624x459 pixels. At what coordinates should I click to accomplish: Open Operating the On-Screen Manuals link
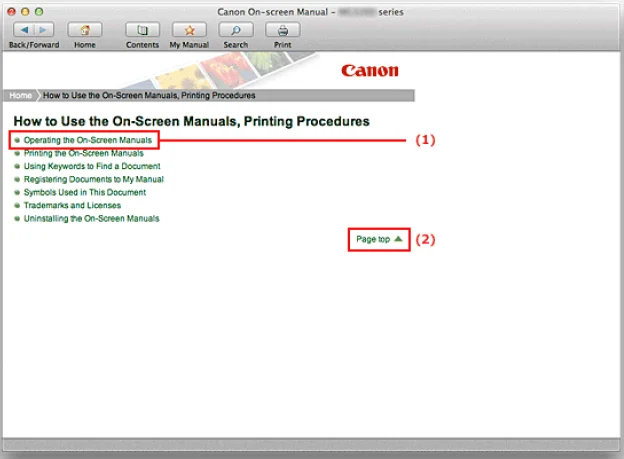pos(88,140)
